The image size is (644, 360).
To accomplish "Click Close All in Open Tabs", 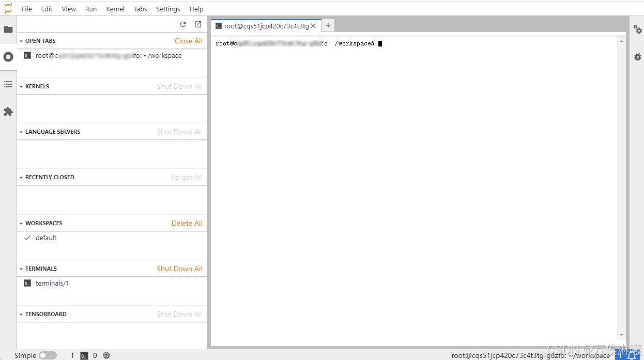I will (x=189, y=41).
